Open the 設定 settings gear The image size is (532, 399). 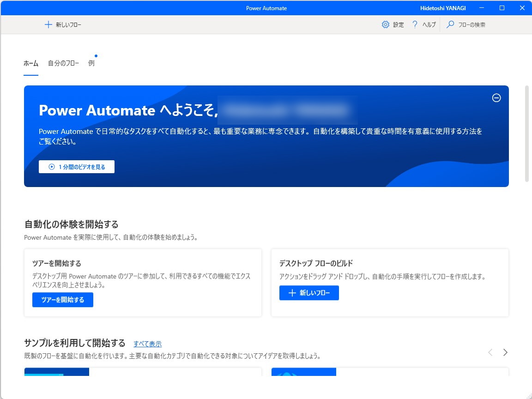tap(393, 24)
